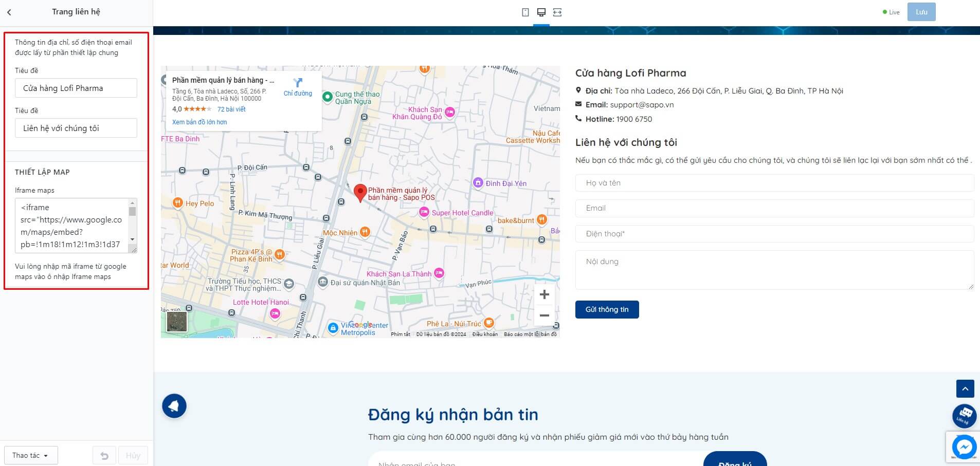This screenshot has height=466, width=980.
Task: Click the Đình Đại Yên marker
Action: (478, 182)
